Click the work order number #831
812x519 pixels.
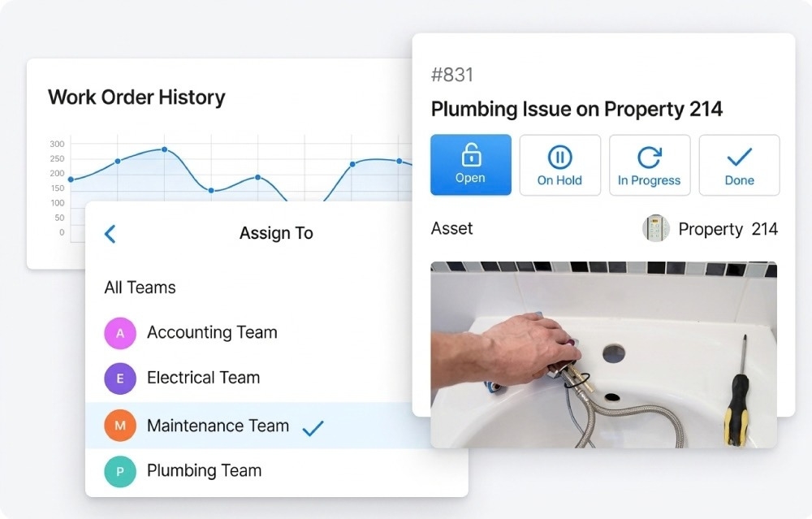[x=452, y=75]
